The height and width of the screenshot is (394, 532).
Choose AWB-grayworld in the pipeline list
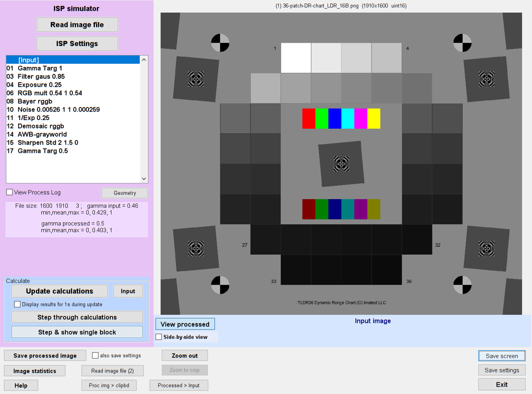[x=42, y=134]
